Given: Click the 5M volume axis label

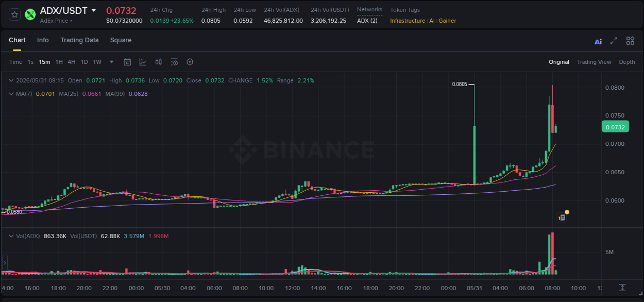Looking at the screenshot, I should click(609, 252).
